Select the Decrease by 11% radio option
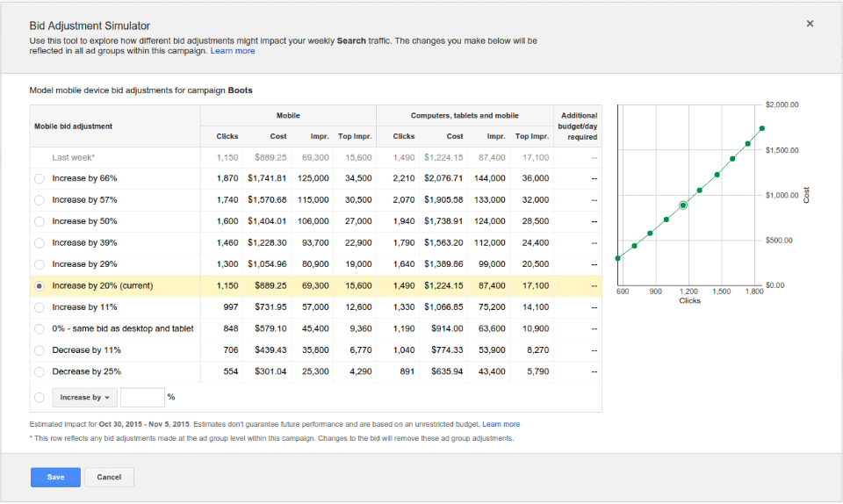843x504 pixels. [x=40, y=350]
